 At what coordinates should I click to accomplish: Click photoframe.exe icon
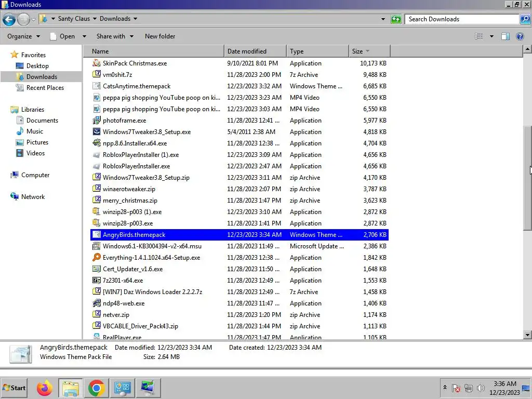[x=97, y=120]
